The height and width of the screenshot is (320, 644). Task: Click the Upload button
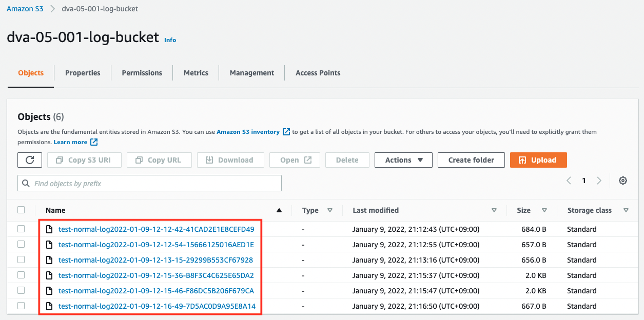coord(538,160)
